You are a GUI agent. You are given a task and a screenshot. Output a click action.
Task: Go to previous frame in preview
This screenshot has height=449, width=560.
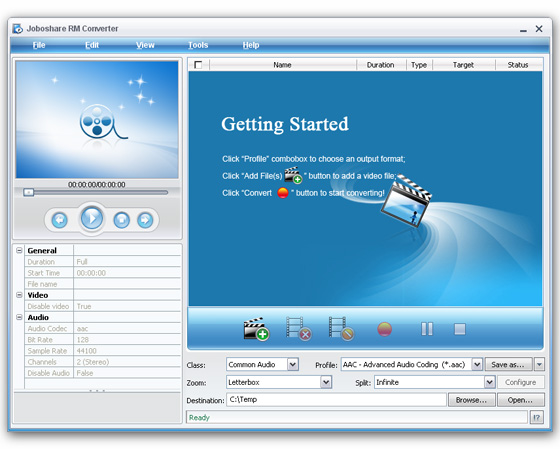[60, 220]
